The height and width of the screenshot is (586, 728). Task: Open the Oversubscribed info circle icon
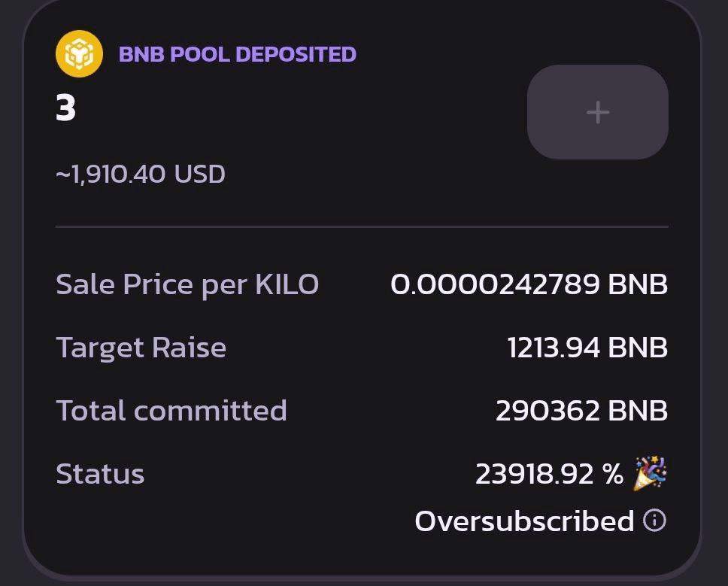[x=655, y=520]
